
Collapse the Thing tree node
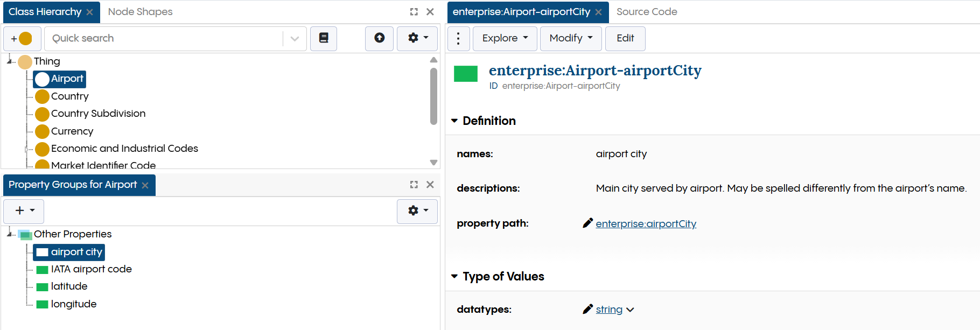point(10,61)
